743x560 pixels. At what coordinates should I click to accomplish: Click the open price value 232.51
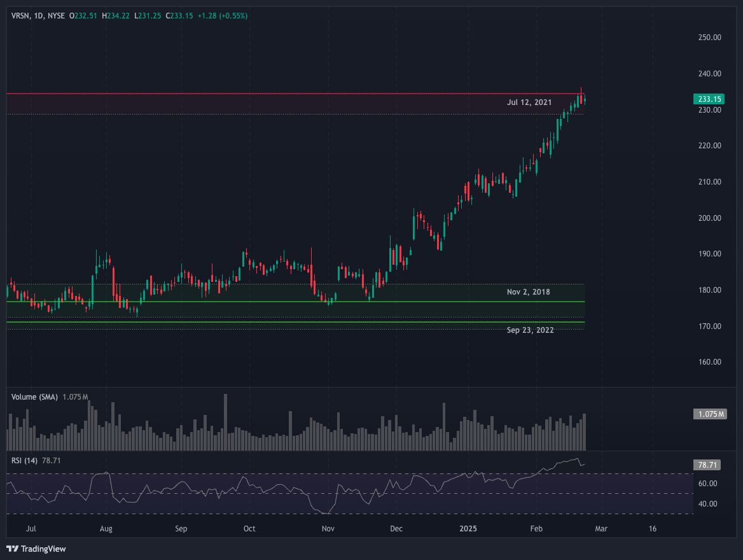tap(86, 16)
